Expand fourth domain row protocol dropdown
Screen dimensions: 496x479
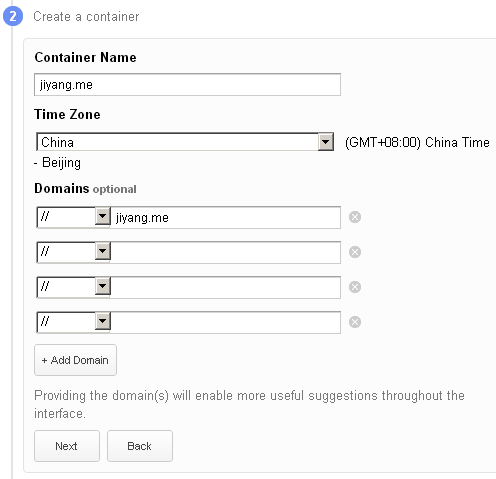click(73, 322)
